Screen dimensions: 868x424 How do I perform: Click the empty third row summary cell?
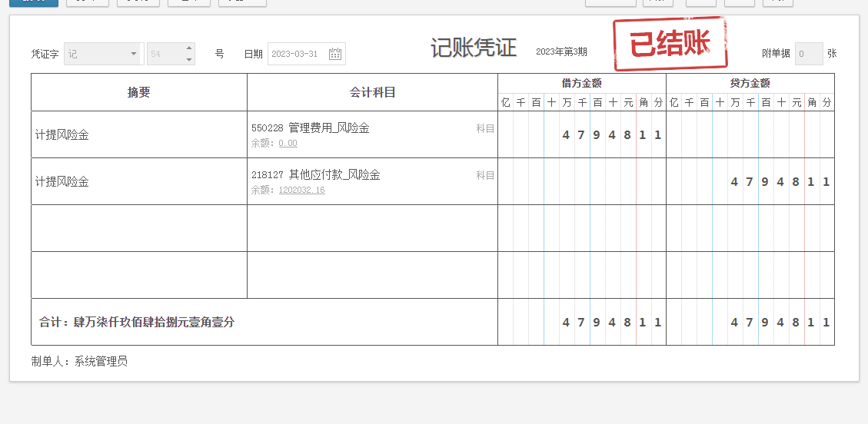pos(138,228)
